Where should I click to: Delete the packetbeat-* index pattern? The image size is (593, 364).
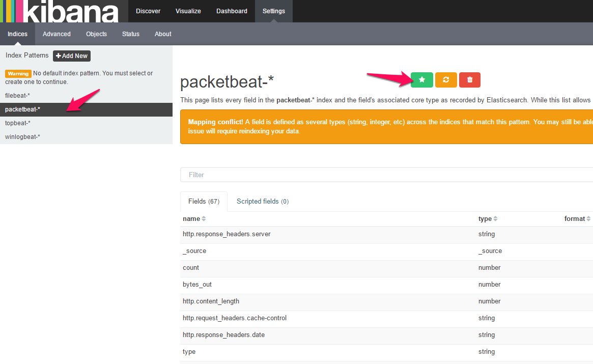pyautogui.click(x=469, y=80)
